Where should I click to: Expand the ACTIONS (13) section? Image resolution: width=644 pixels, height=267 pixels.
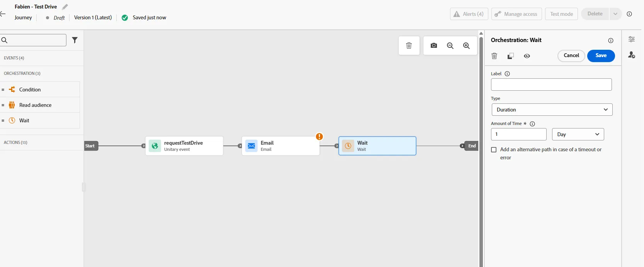coord(42,142)
